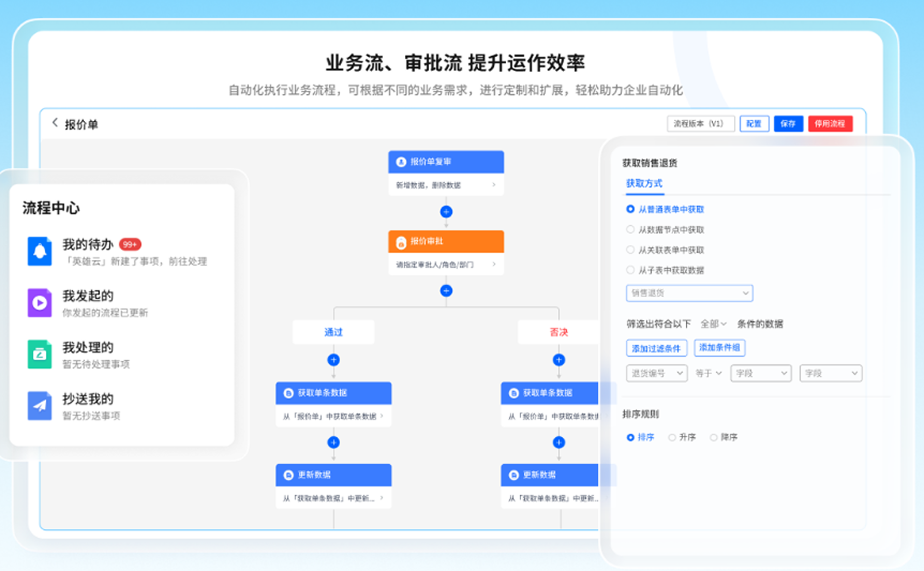Expand left 从「获取单条数据」中更新 row
Viewport: 924px width, 571px height.
334,498
